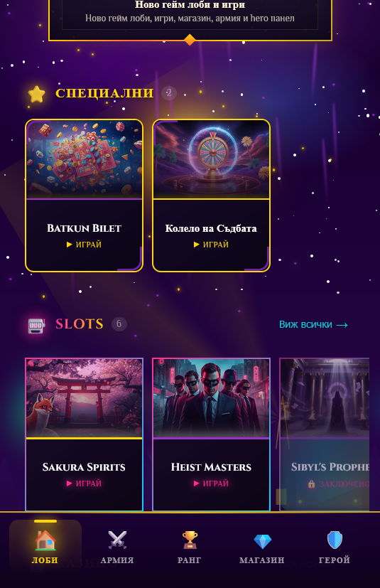
Task: Start Колело на Съдбата with Играй
Action: [x=211, y=245]
